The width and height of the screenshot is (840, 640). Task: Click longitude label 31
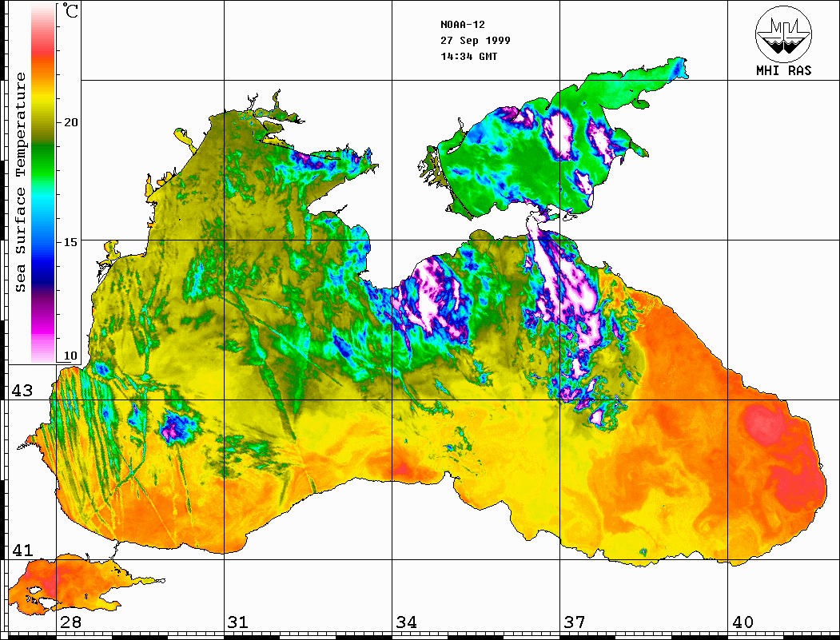[x=238, y=622]
